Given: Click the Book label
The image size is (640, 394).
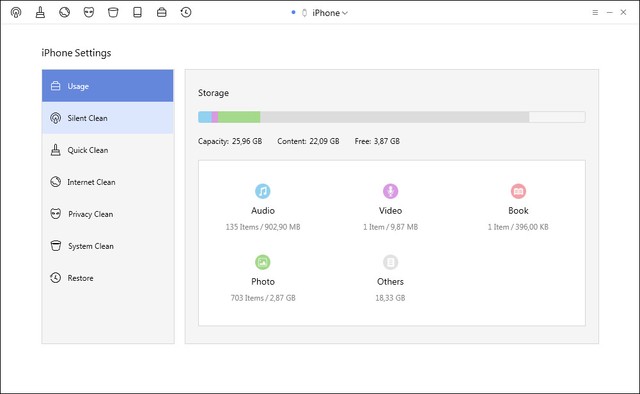Looking at the screenshot, I should (x=518, y=211).
